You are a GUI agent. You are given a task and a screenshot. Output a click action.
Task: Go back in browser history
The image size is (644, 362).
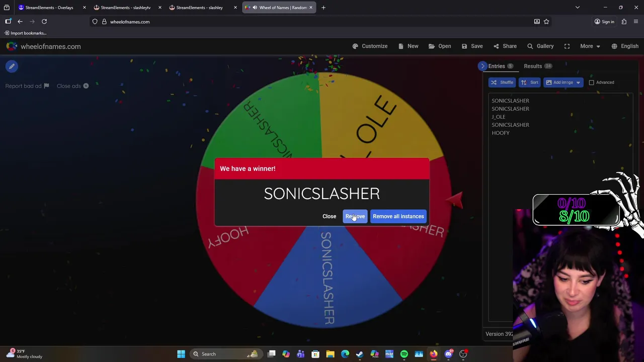click(x=20, y=22)
